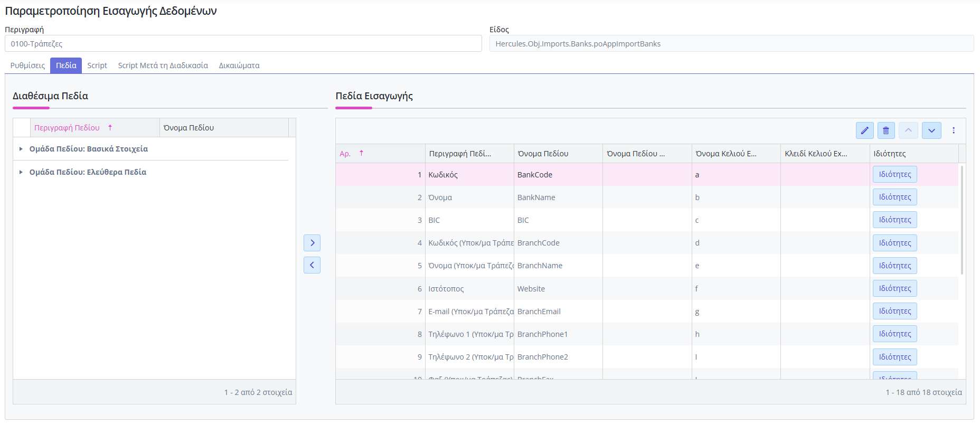Select the BankCode cell
980x424 pixels.
point(558,175)
